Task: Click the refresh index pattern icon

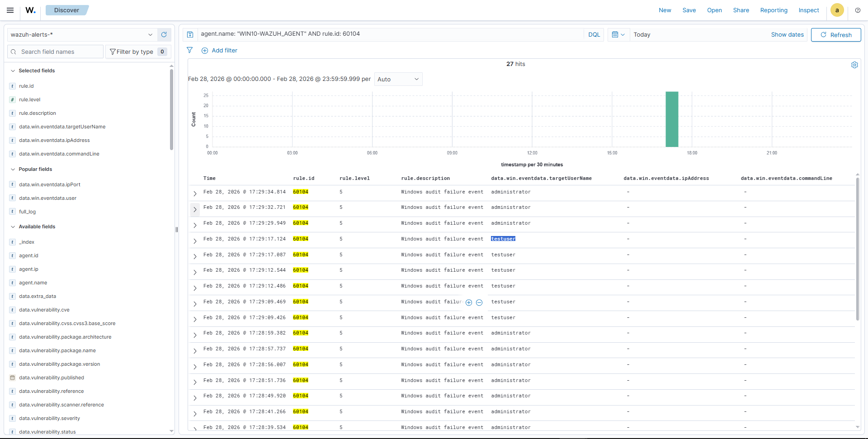Action: click(x=164, y=34)
